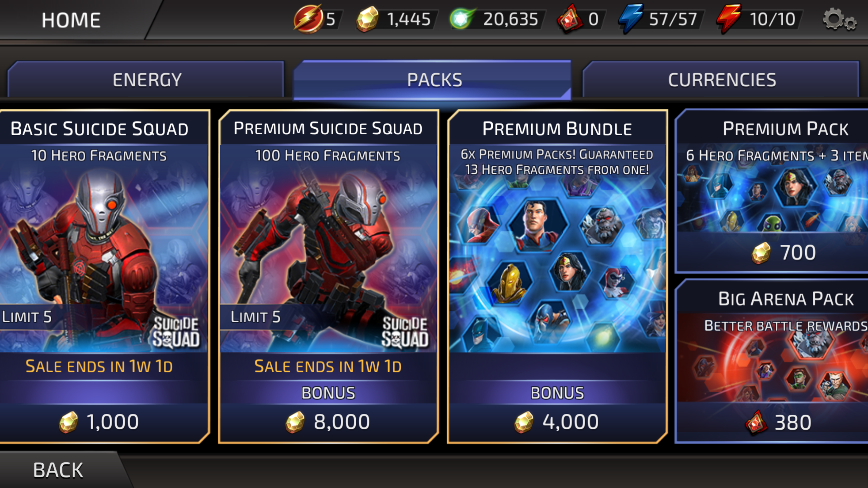Tap the green orb currency icon
The width and height of the screenshot is (868, 488).
pyautogui.click(x=461, y=19)
